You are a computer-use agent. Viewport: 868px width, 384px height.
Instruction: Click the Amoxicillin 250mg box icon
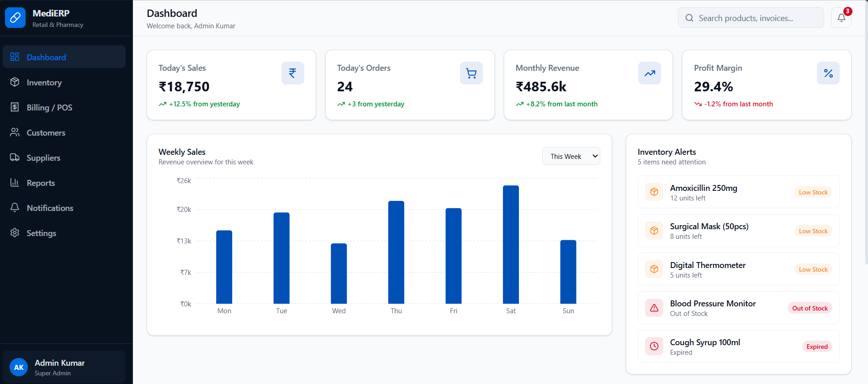coord(654,192)
